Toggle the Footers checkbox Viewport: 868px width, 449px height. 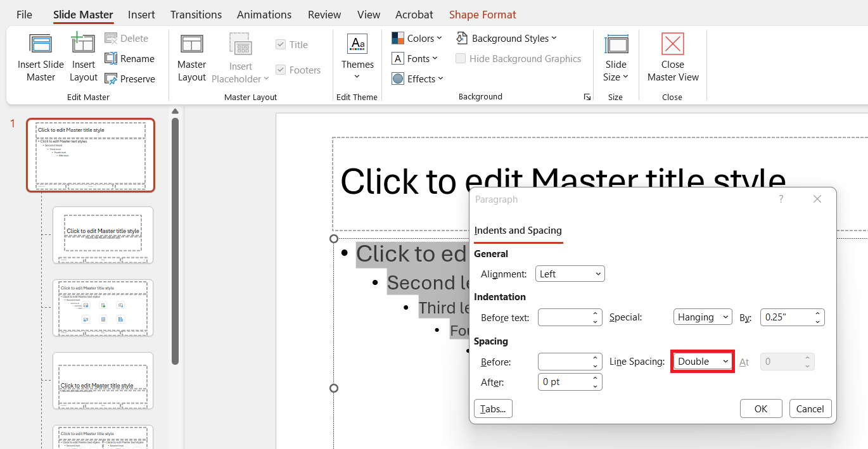pos(281,70)
